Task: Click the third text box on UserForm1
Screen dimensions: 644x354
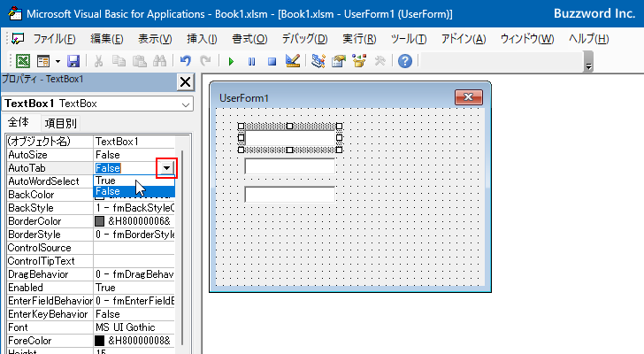Action: pyautogui.click(x=290, y=194)
